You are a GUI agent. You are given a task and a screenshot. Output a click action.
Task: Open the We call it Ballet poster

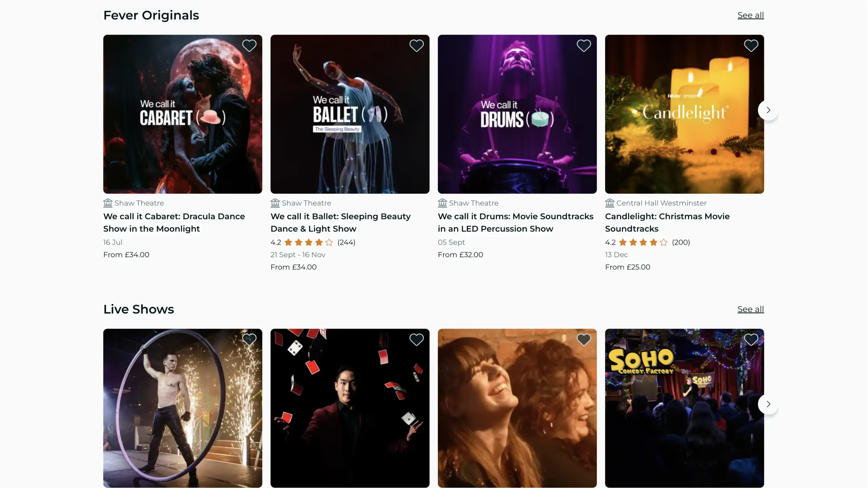(349, 114)
